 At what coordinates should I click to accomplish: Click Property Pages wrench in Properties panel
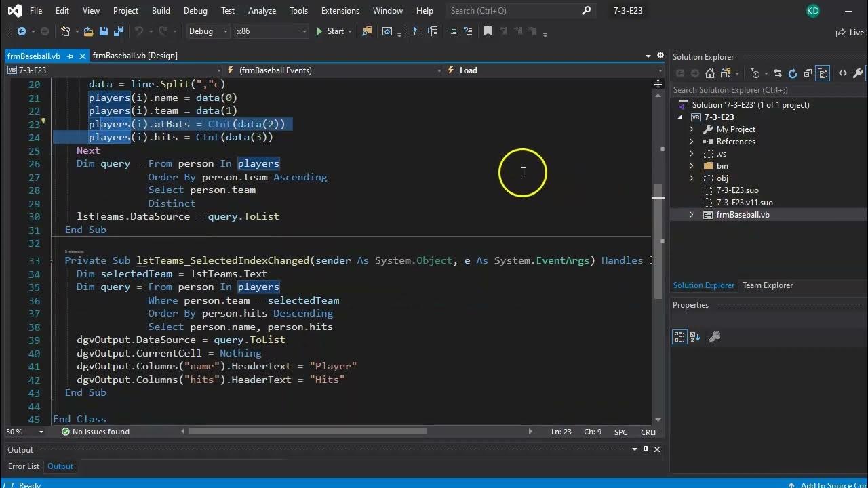[714, 337]
